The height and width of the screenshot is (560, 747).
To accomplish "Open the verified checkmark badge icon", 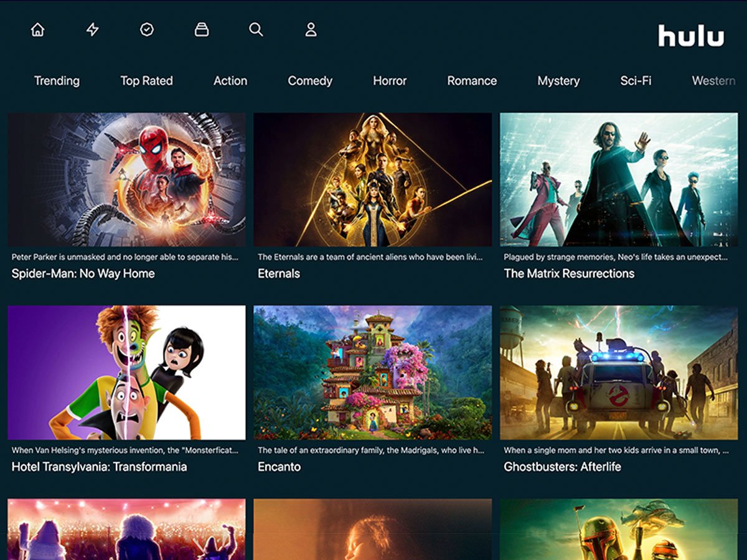I will point(147,30).
